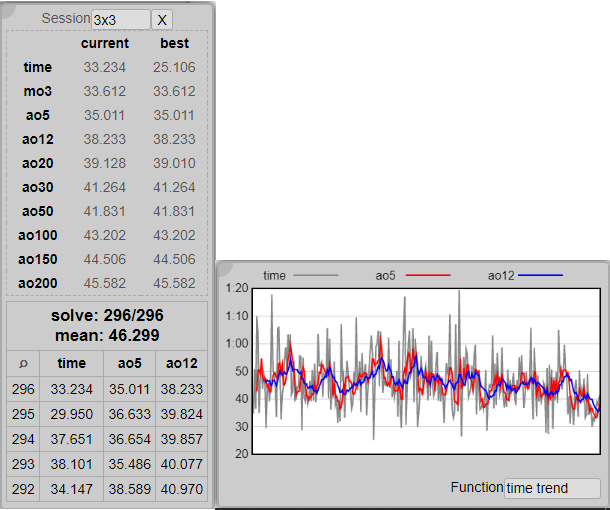Click inside the time trend chart area

pyautogui.click(x=426, y=371)
